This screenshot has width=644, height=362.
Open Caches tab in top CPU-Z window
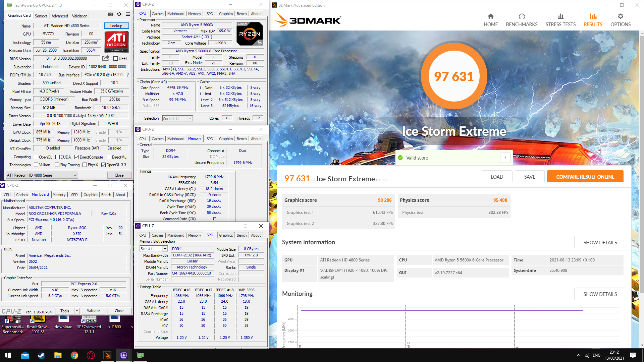pyautogui.click(x=157, y=14)
